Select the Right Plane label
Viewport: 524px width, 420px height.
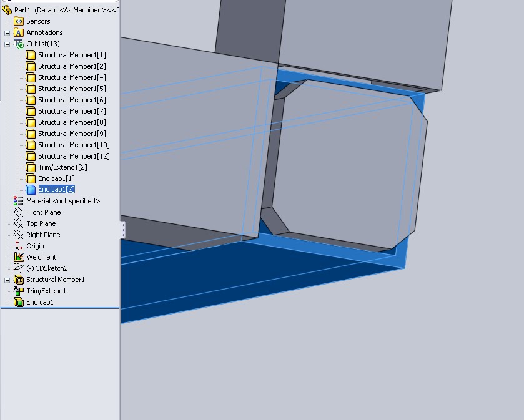coord(43,235)
